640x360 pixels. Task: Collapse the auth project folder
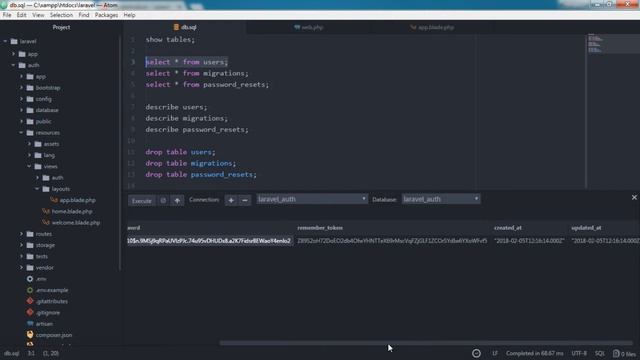13,65
